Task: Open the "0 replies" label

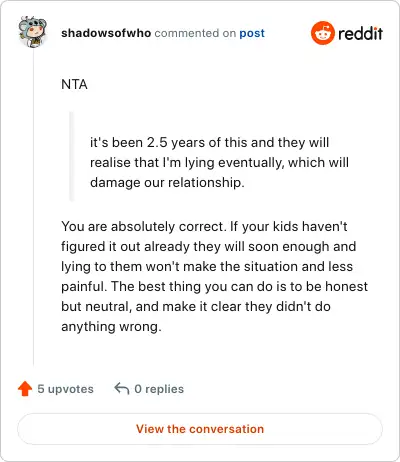Action: pos(159,389)
